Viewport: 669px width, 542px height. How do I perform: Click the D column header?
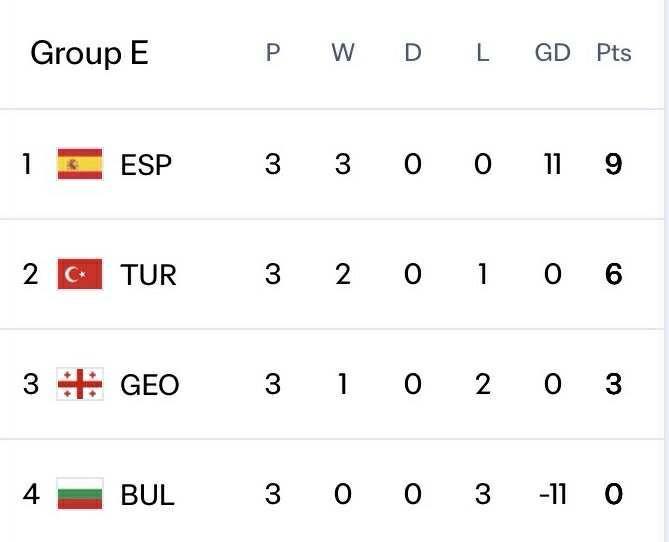point(412,53)
